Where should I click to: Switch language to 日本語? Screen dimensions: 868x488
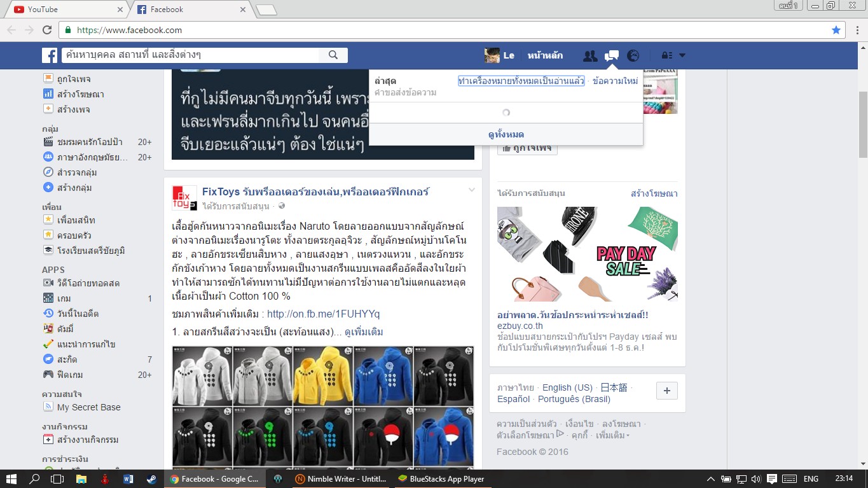coord(614,387)
